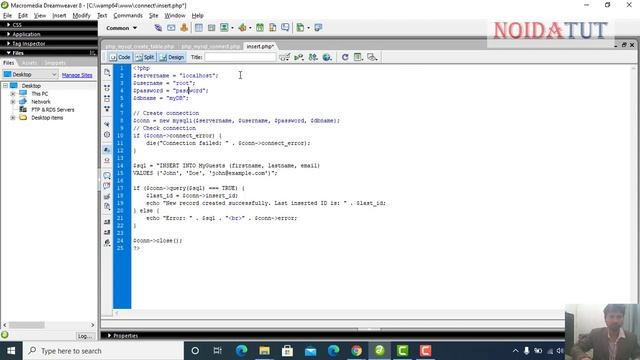The image size is (640, 360).
Task: Insert a Comment from the Common bar
Action: (285, 28)
